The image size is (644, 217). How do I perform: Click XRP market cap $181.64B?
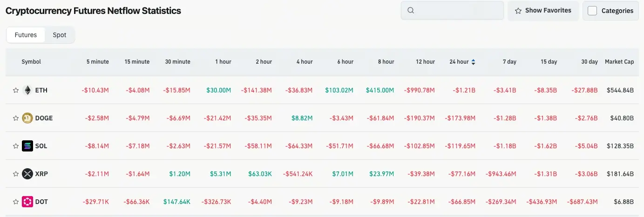621,174
